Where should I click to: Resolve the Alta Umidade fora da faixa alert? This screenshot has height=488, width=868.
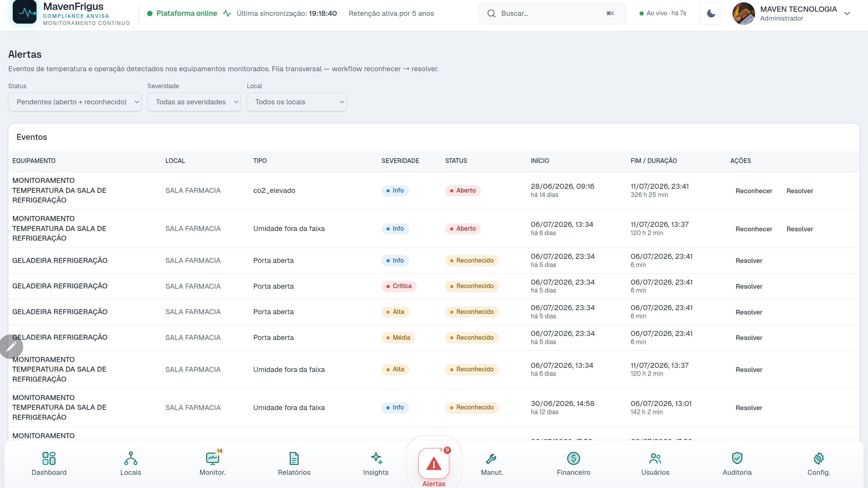[x=749, y=370]
